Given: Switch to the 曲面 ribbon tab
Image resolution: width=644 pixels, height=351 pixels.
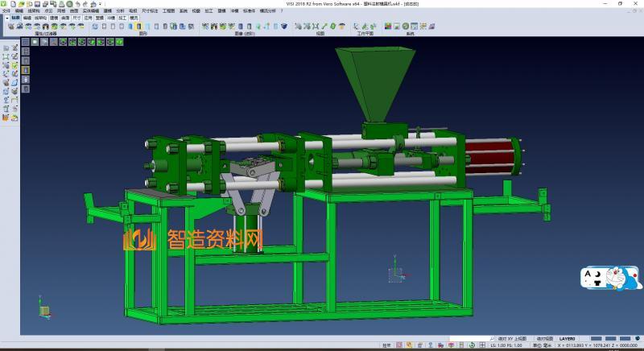Looking at the screenshot, I should click(x=65, y=17).
